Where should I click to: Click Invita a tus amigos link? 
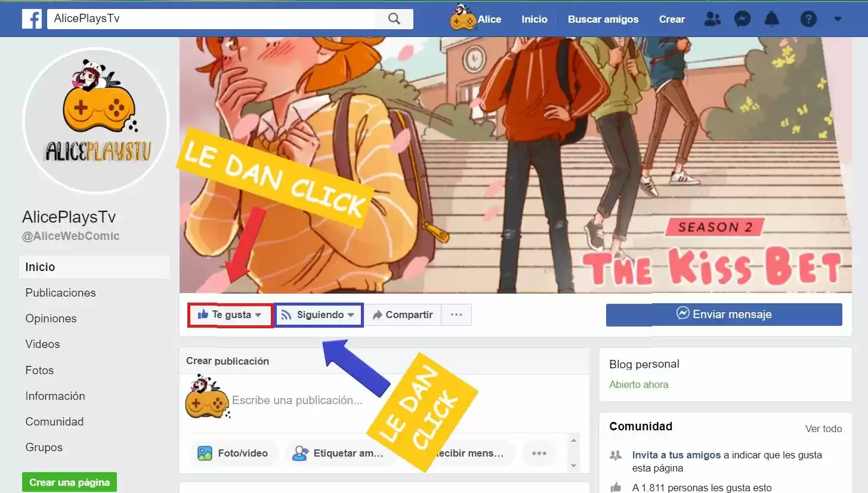[677, 455]
